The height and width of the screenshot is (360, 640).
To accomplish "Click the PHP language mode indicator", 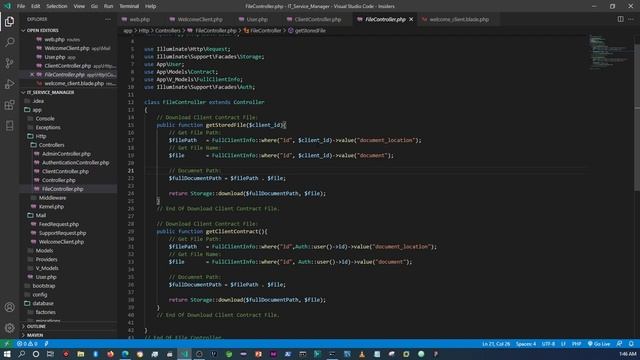I will [576, 344].
